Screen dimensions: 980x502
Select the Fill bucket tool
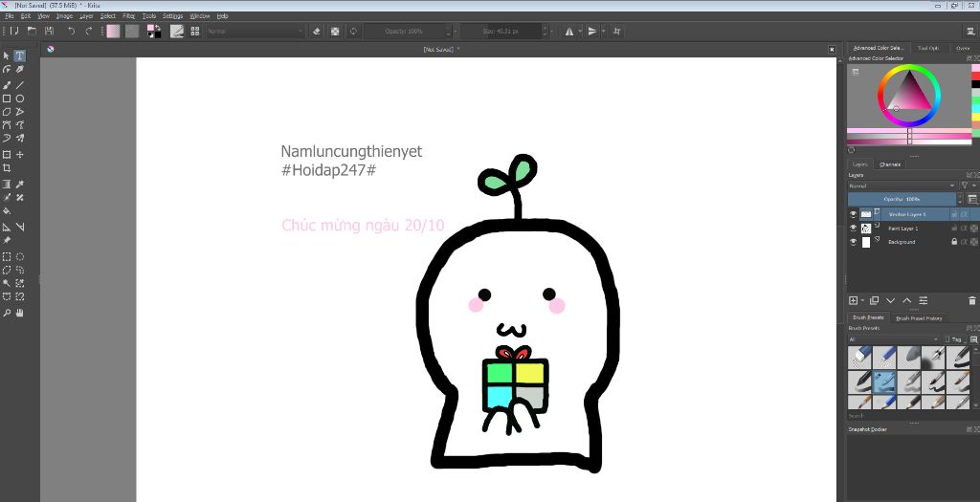[7, 211]
